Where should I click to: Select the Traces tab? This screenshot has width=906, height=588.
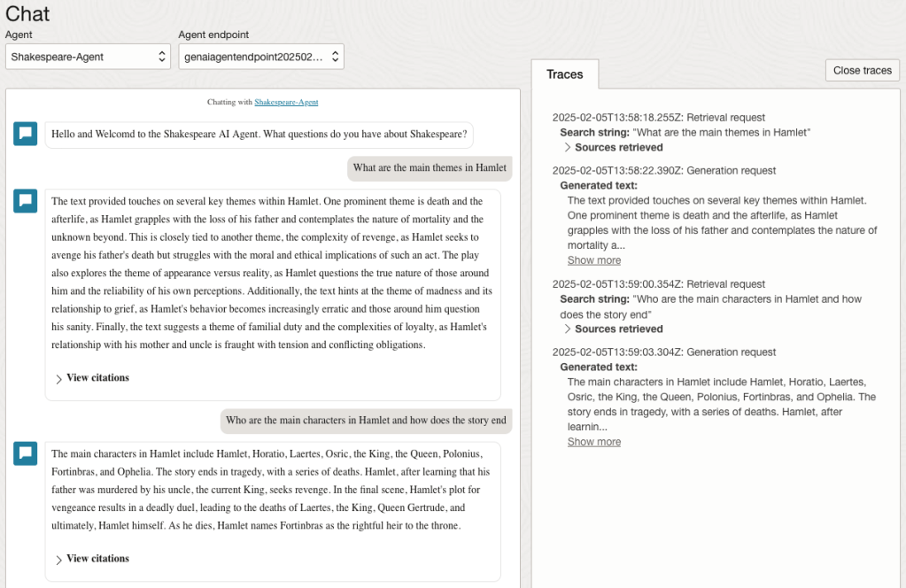coord(565,74)
